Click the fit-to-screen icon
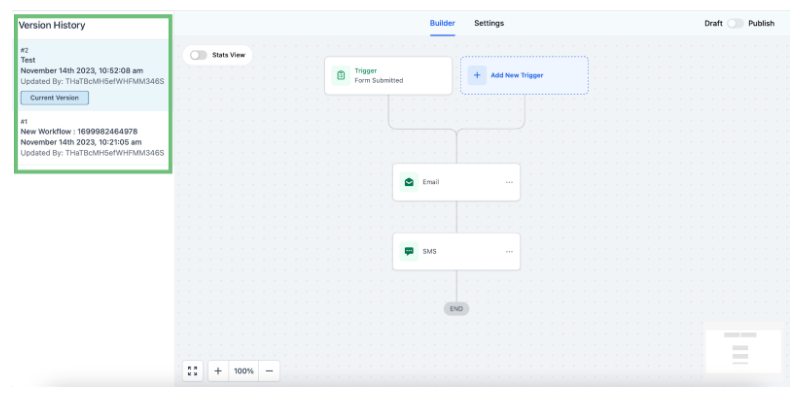806x398 pixels. [193, 371]
